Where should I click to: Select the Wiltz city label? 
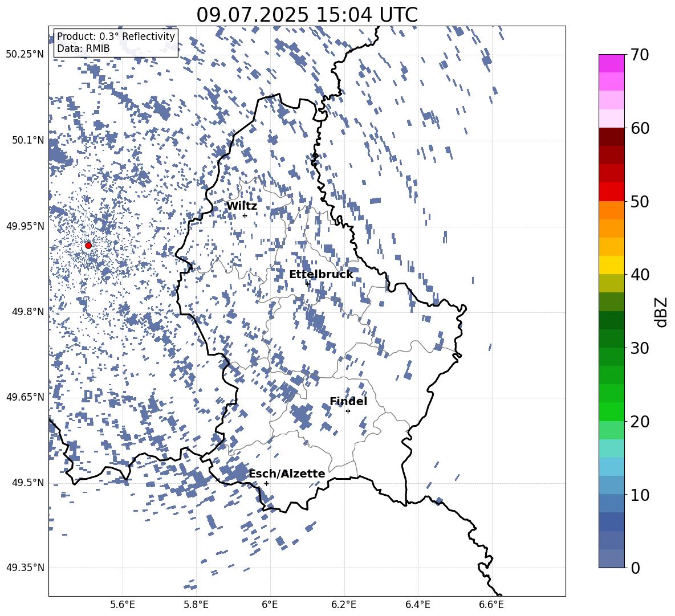[242, 206]
